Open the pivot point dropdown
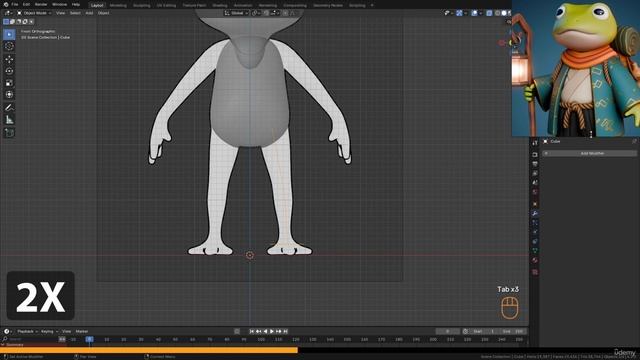Image resolution: width=640 pixels, height=360 pixels. tap(255, 13)
